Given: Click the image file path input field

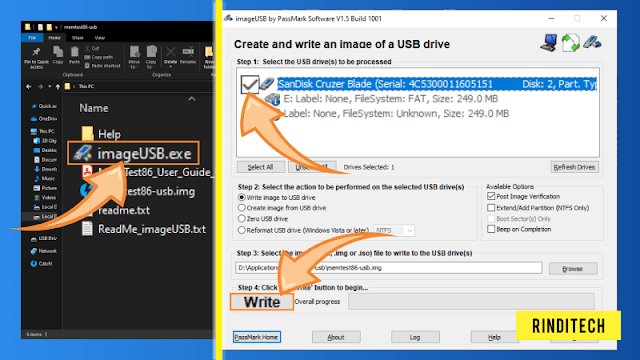Looking at the screenshot, I should click(x=389, y=268).
